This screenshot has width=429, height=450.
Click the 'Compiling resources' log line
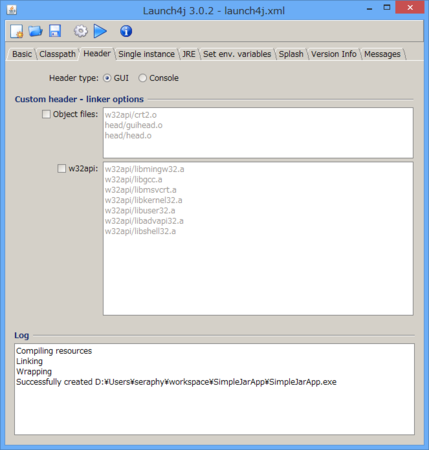pos(54,351)
